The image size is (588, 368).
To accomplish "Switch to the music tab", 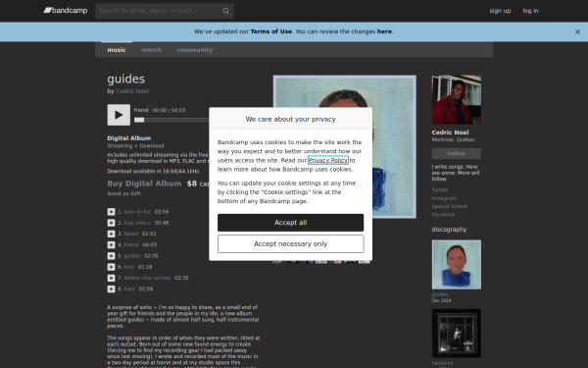I will [117, 50].
